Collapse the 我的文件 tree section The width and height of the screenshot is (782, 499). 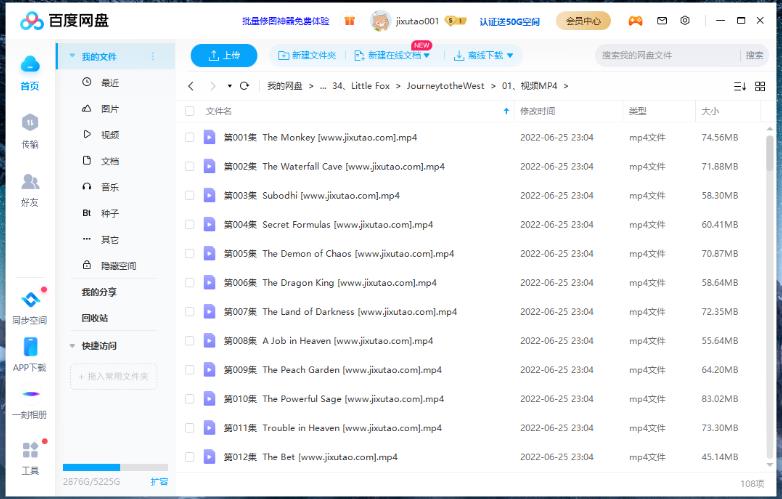tap(72, 56)
